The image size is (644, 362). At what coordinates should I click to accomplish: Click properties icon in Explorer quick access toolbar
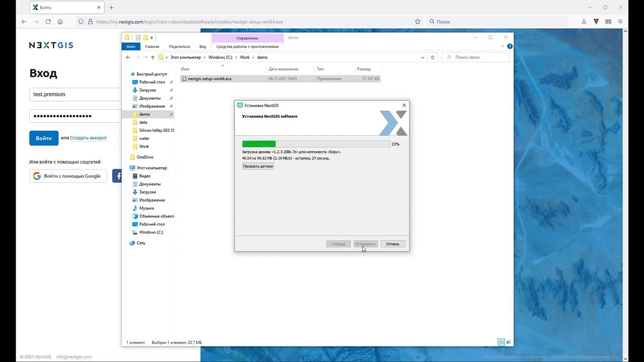tap(138, 37)
